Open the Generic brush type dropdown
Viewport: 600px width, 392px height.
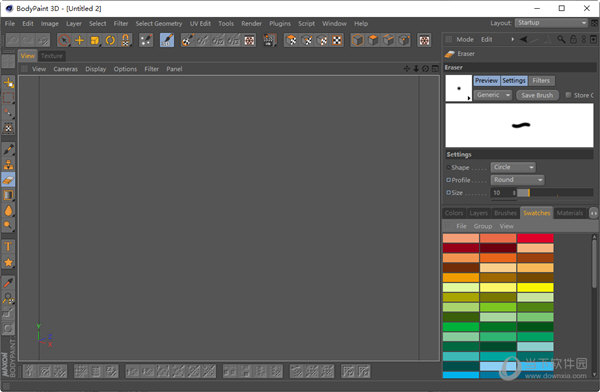(493, 95)
